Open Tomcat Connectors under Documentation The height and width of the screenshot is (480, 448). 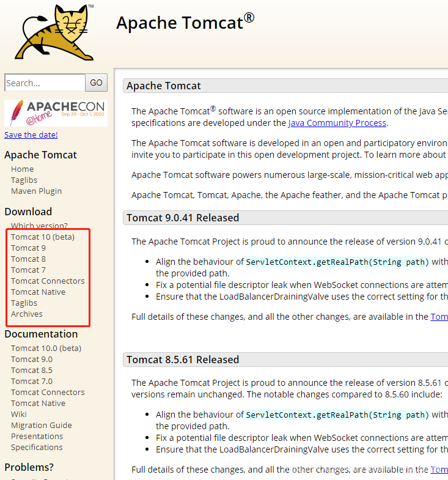coord(48,393)
